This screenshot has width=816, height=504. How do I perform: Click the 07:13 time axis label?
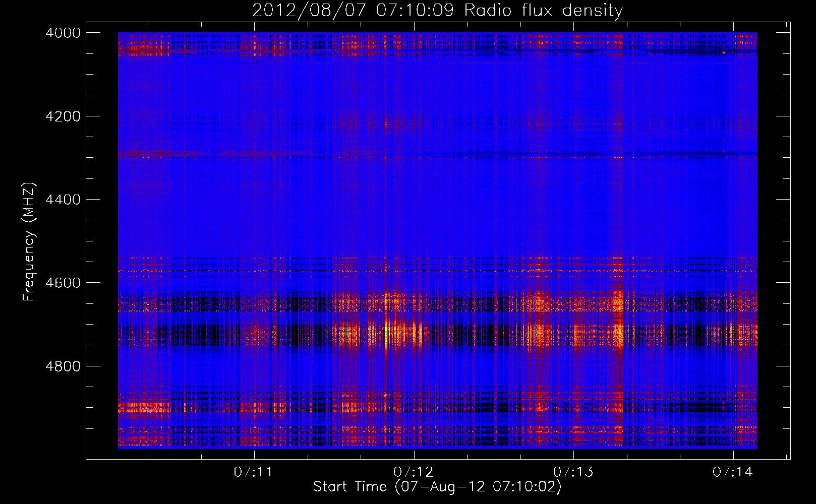point(573,472)
